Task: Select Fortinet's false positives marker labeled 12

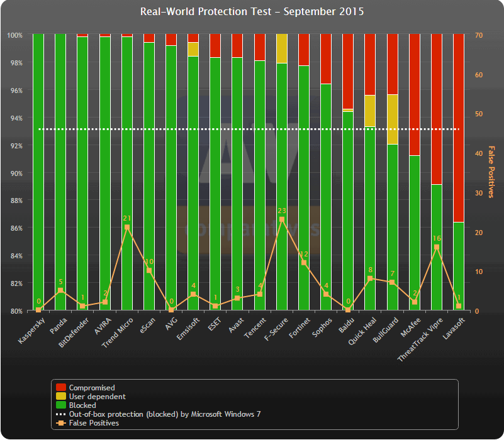Action: tap(305, 262)
